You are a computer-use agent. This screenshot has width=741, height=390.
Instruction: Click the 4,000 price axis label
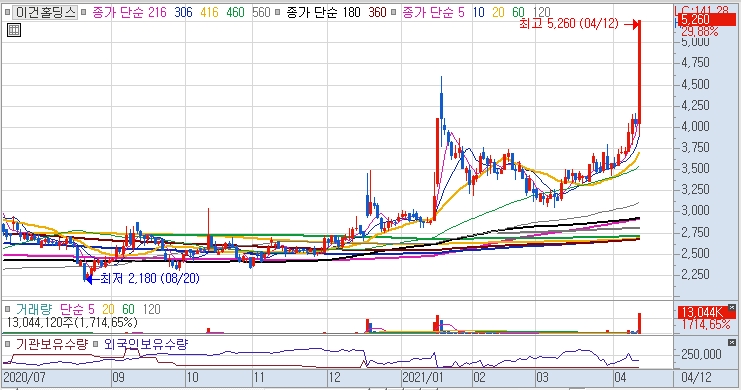pyautogui.click(x=695, y=126)
